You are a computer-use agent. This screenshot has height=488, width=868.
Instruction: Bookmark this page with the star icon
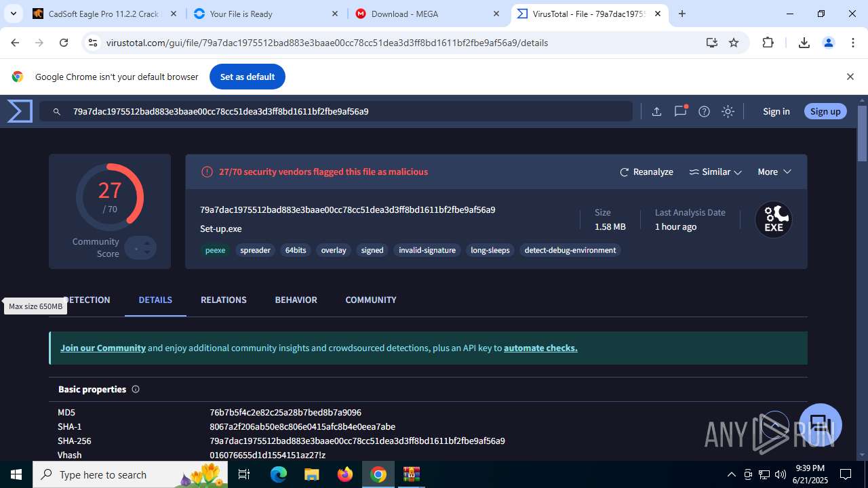[x=734, y=43]
